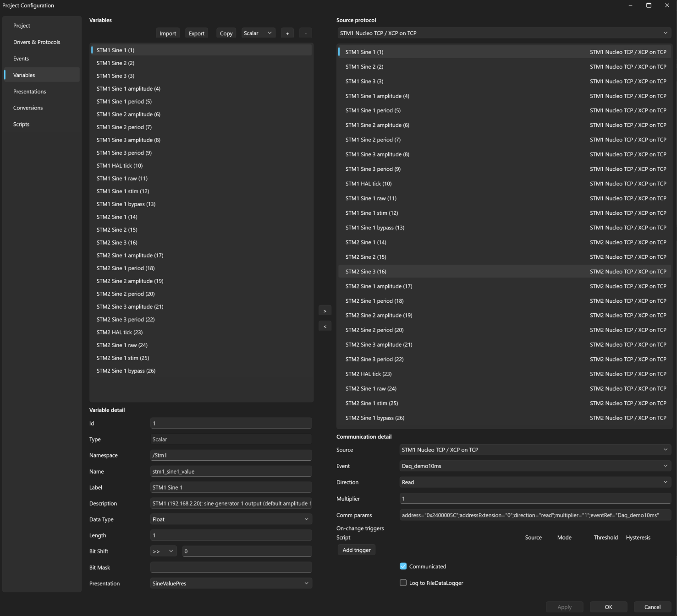Open the Presentation dropdown
The height and width of the screenshot is (616, 677).
click(x=231, y=583)
